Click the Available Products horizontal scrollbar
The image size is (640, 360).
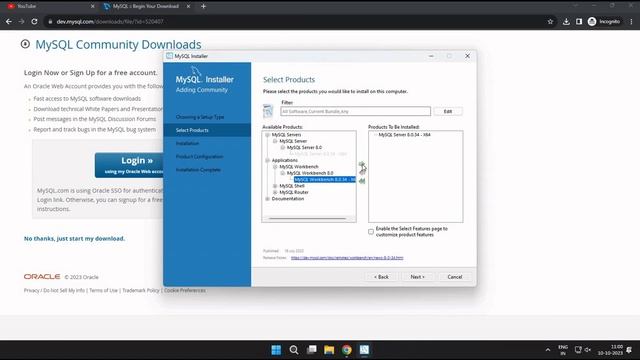point(307,219)
